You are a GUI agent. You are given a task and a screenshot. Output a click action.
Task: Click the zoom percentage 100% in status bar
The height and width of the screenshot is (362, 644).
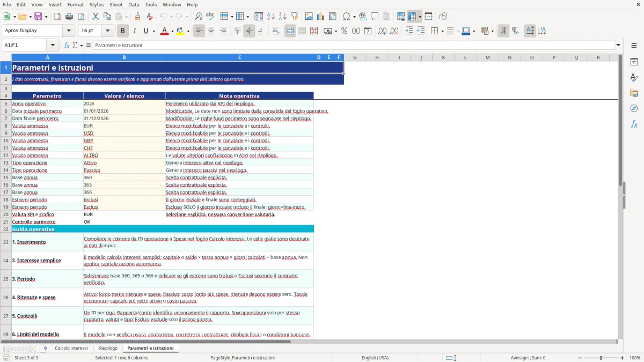tap(635, 358)
